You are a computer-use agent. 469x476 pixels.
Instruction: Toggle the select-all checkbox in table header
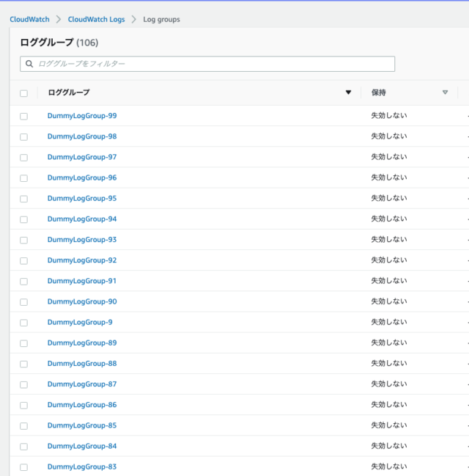[23, 93]
